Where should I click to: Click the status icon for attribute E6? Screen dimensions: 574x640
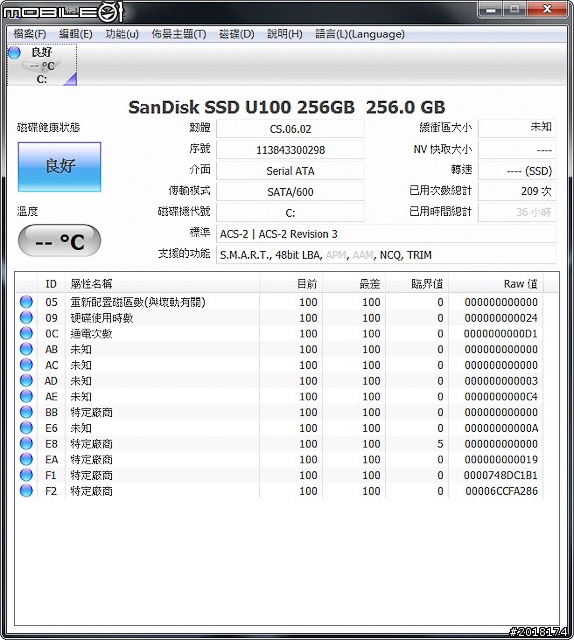[26, 427]
